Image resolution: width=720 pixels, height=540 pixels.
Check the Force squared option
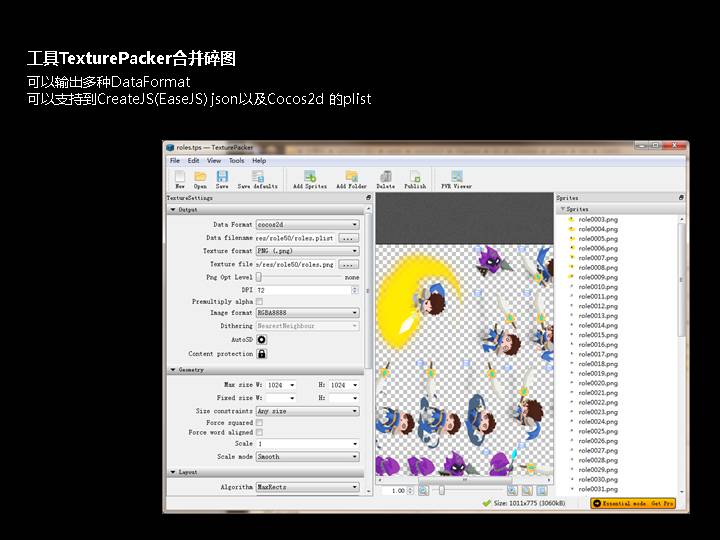(260, 423)
